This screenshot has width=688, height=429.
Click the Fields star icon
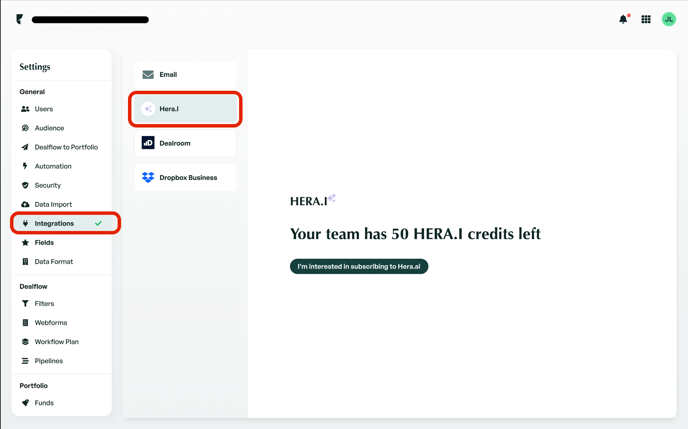pyautogui.click(x=25, y=243)
